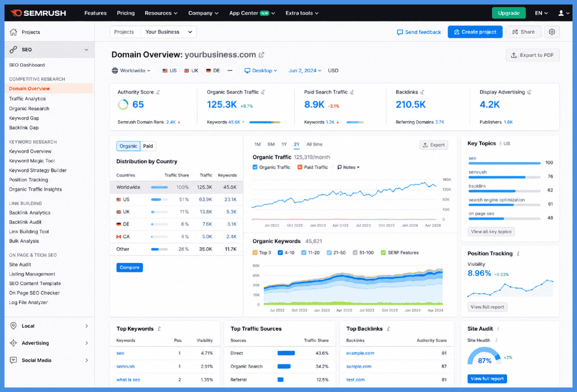Image resolution: width=577 pixels, height=392 pixels.
Task: Toggle the Paid Traffic checkbox
Action: (x=300, y=167)
